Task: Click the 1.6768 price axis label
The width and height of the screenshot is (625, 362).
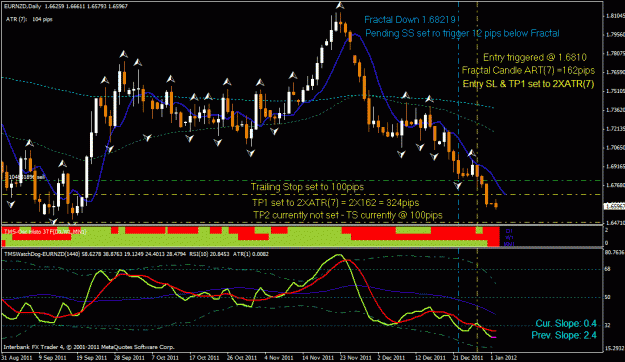Action: click(615, 185)
